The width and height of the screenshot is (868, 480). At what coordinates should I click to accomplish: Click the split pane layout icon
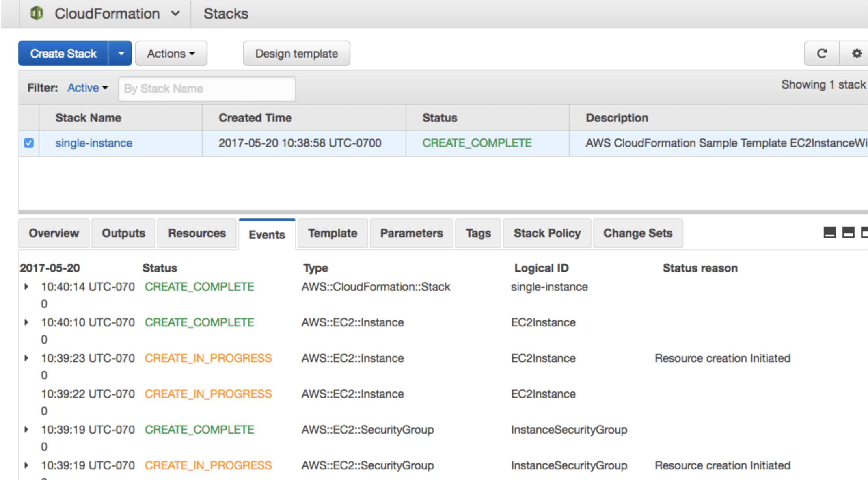(x=848, y=233)
